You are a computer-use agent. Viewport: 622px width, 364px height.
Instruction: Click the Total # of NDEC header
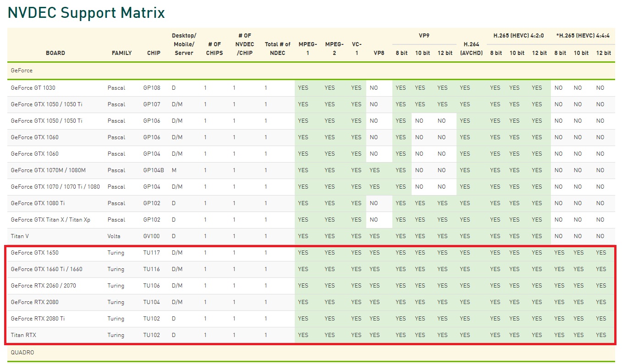pyautogui.click(x=278, y=49)
